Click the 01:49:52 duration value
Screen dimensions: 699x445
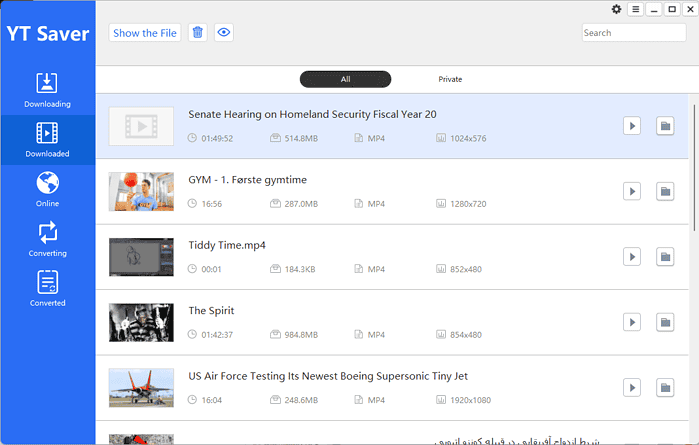[217, 139]
